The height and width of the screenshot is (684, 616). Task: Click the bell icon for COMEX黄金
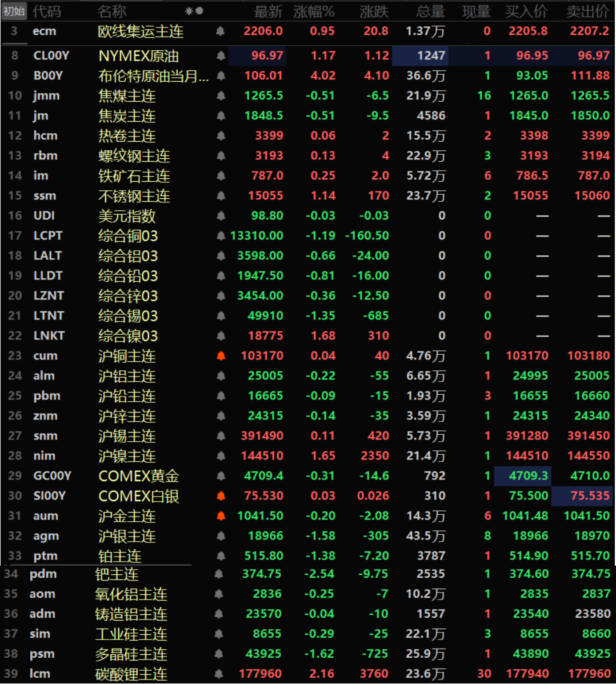coord(221,476)
